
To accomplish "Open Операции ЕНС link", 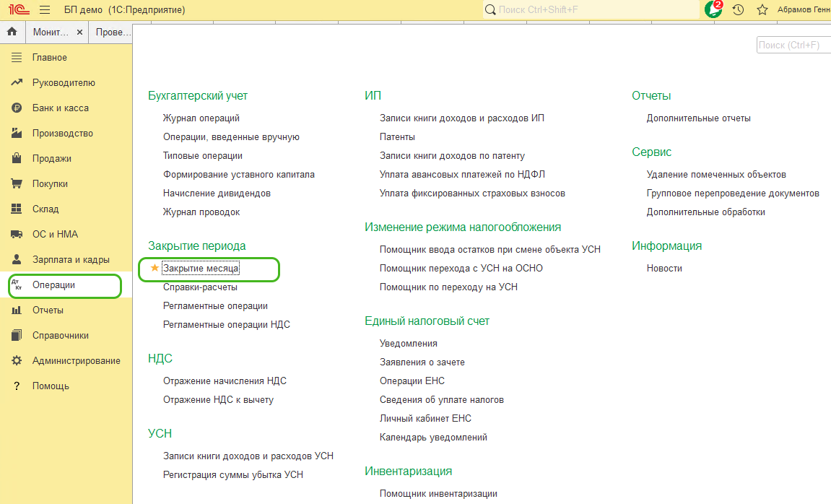I will (x=412, y=381).
